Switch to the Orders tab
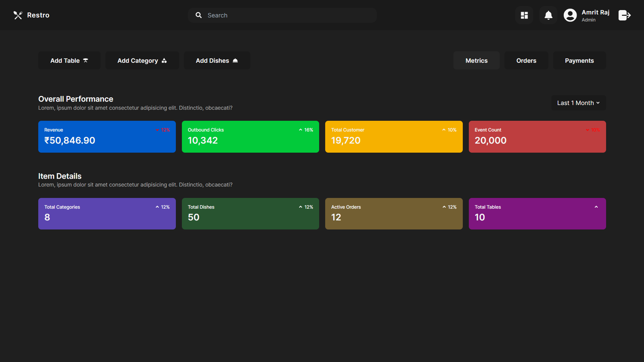 [526, 60]
